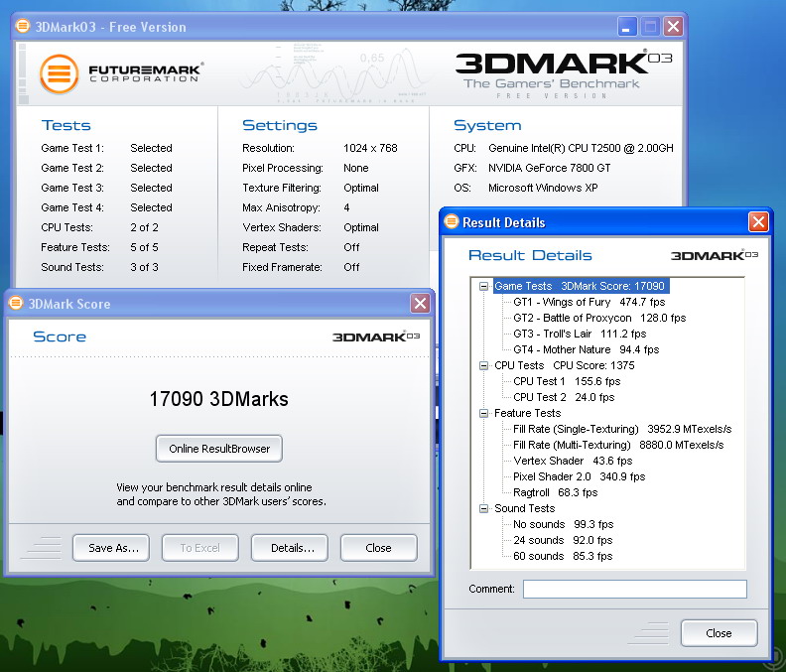Image resolution: width=786 pixels, height=672 pixels.
Task: Collapse the Game Tests tree node
Action: [x=483, y=286]
